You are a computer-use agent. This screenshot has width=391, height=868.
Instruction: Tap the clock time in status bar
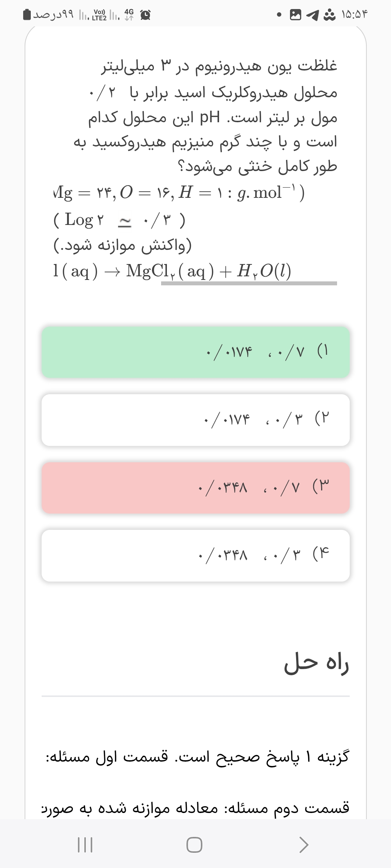[355, 15]
